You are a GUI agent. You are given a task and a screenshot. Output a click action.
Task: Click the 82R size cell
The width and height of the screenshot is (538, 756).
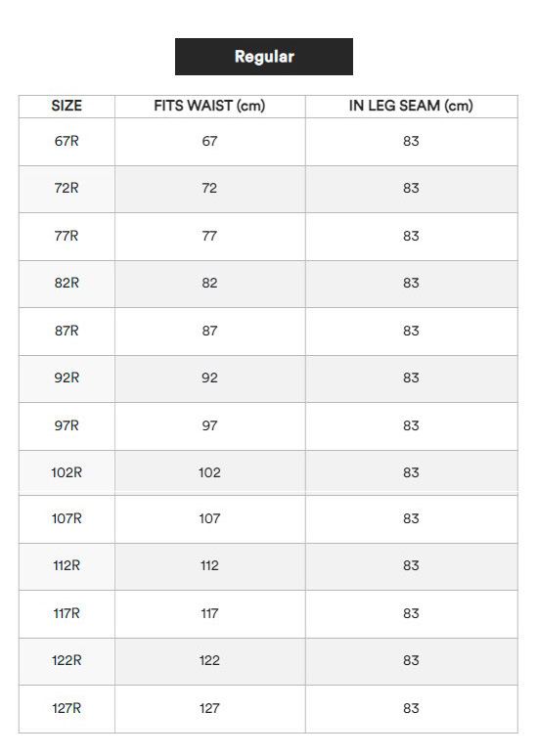click(x=67, y=284)
